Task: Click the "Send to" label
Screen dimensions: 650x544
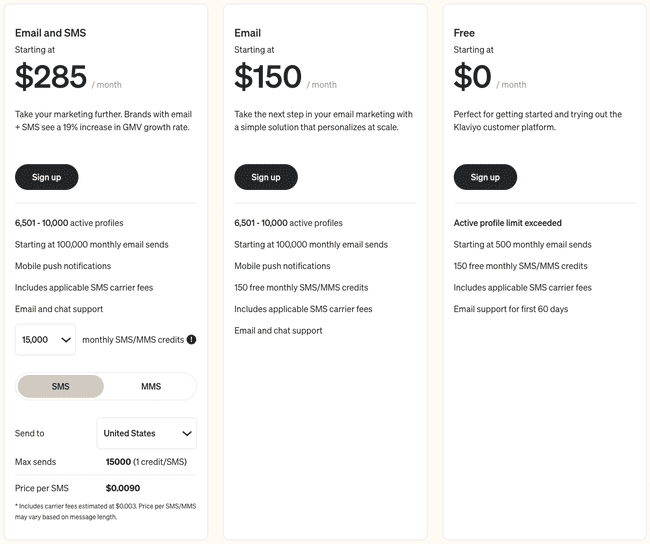Action: click(30, 434)
